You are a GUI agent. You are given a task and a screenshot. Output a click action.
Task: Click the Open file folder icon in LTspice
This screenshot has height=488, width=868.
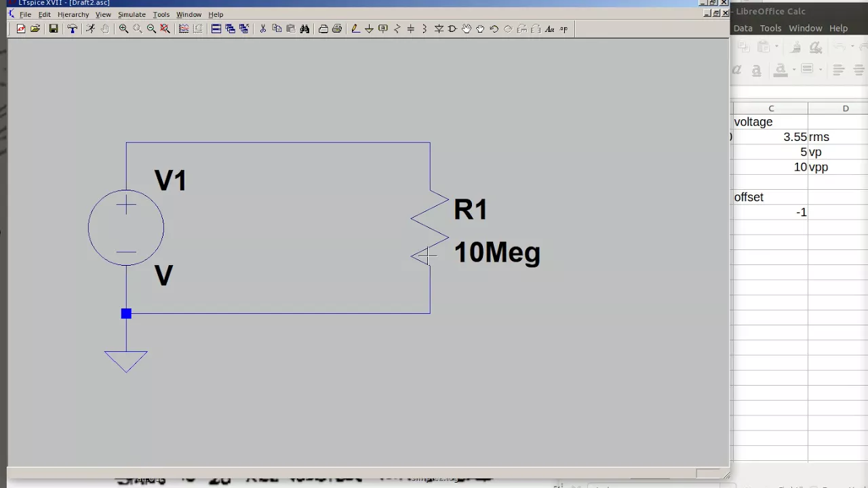[x=35, y=28]
